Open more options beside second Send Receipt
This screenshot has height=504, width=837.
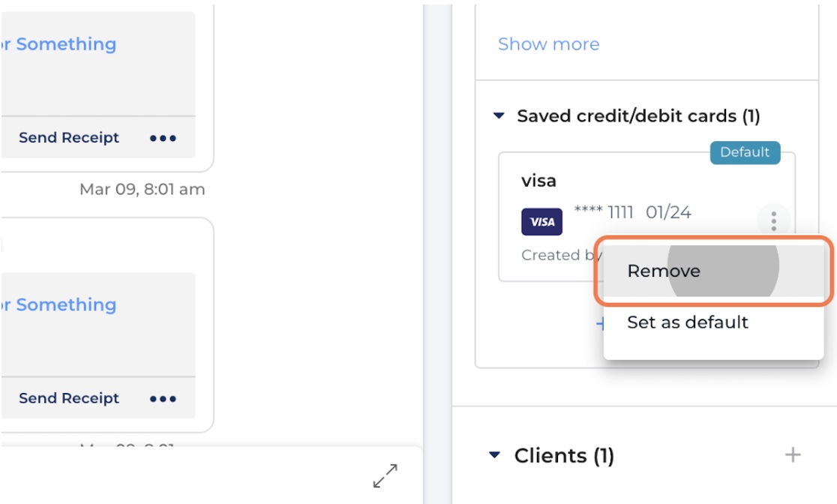coord(163,399)
